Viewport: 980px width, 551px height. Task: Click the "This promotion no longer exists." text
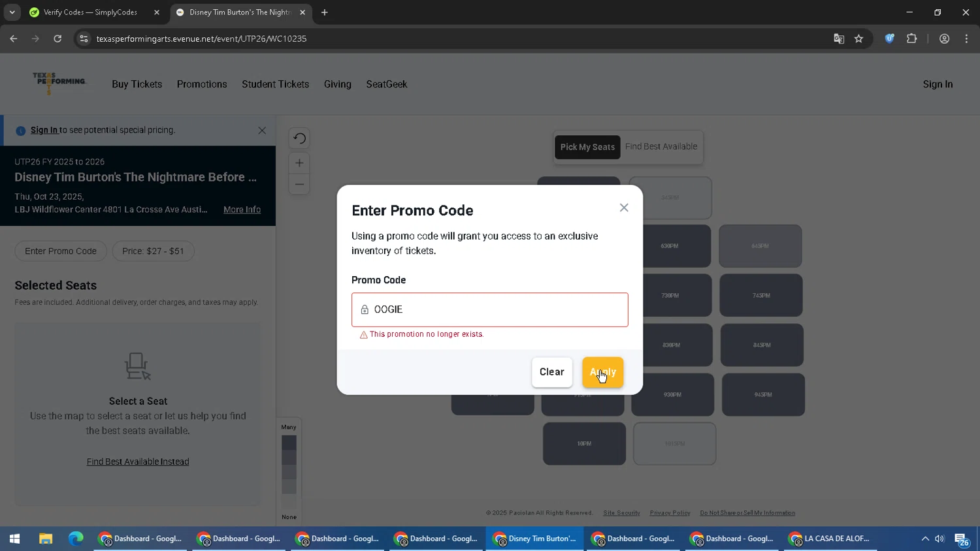[427, 334]
